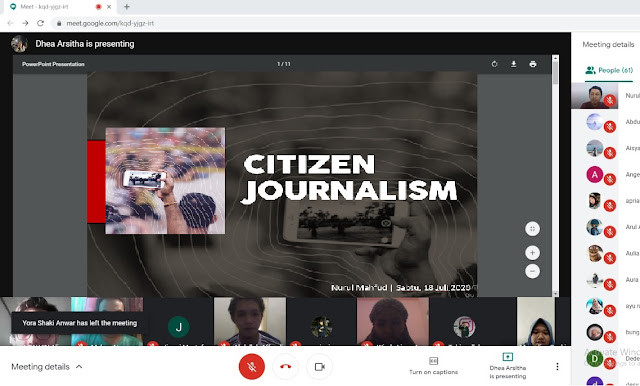640x386 pixels.
Task: Click Nurul muted microphone icon
Action: (x=610, y=100)
